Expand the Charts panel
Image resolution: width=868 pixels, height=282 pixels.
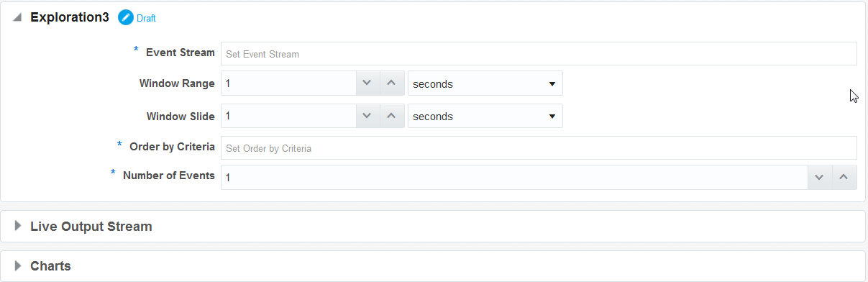point(18,265)
